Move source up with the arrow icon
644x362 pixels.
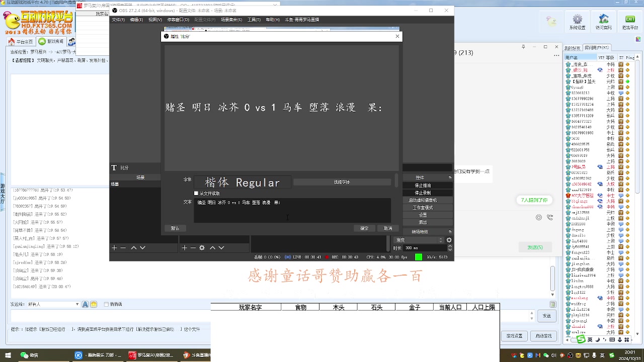(x=213, y=248)
